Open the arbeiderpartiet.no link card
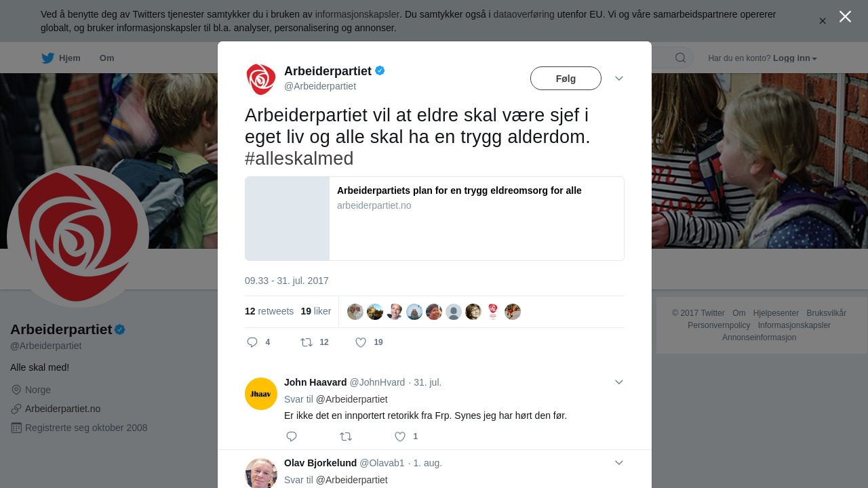The image size is (868, 488). tap(435, 218)
